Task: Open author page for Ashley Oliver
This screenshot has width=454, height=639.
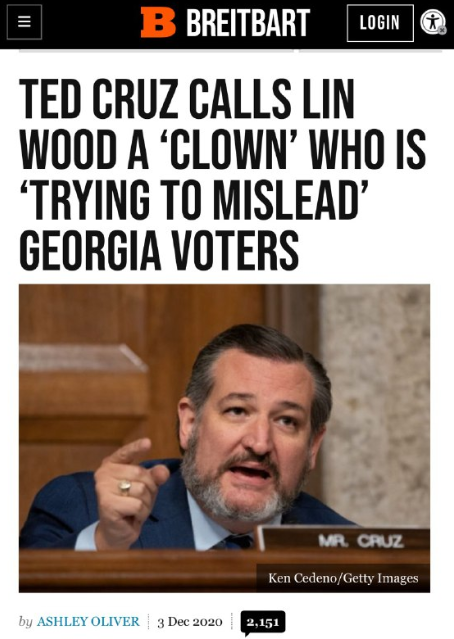Action: coord(88,621)
